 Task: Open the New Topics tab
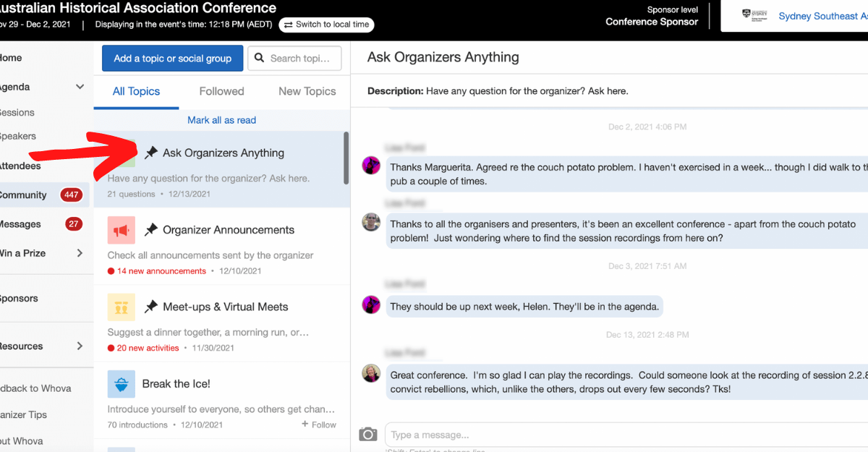pyautogui.click(x=307, y=91)
